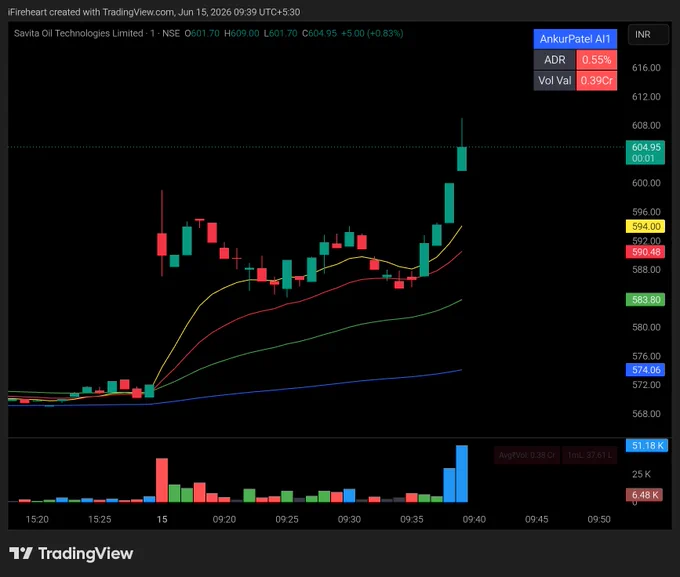Click the dim AvgVol 0.38 Cr label
The width and height of the screenshot is (680, 577).
527,455
